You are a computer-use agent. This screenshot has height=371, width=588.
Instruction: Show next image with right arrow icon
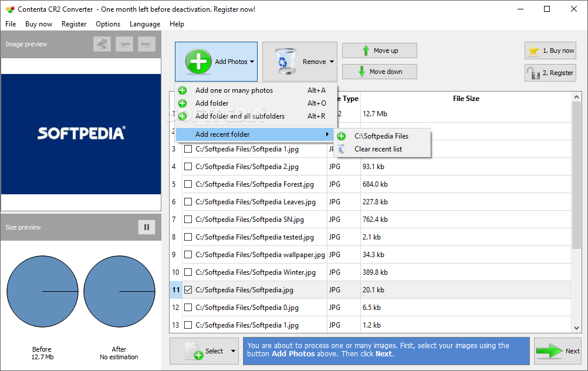tap(146, 44)
